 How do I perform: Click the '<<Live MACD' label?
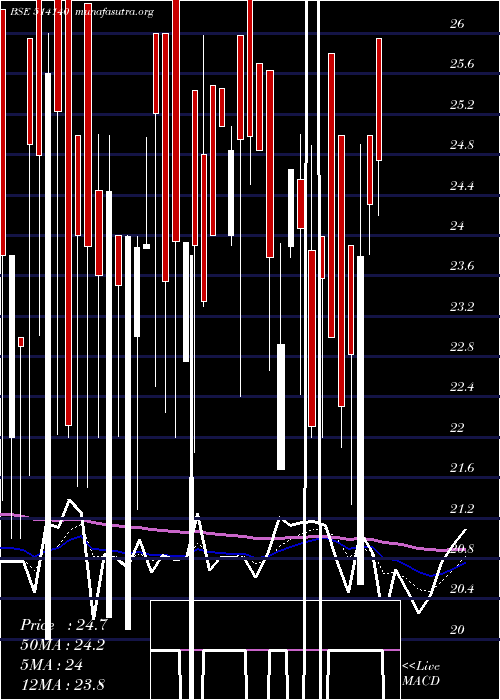421,674
